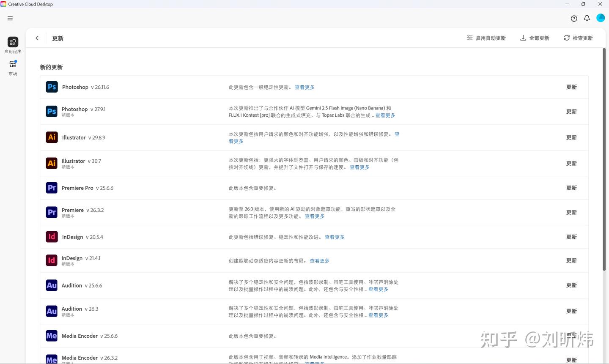Click the text 'Media Encoder v 26.3.2'
The height and width of the screenshot is (364, 609).
point(90,358)
